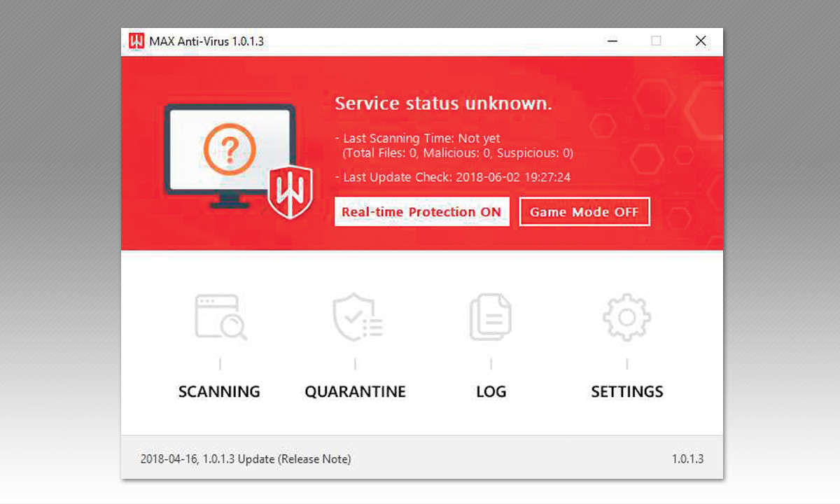Open the Scanning magnifier window icon
Viewport: 840px width, 504px height.
click(x=220, y=317)
